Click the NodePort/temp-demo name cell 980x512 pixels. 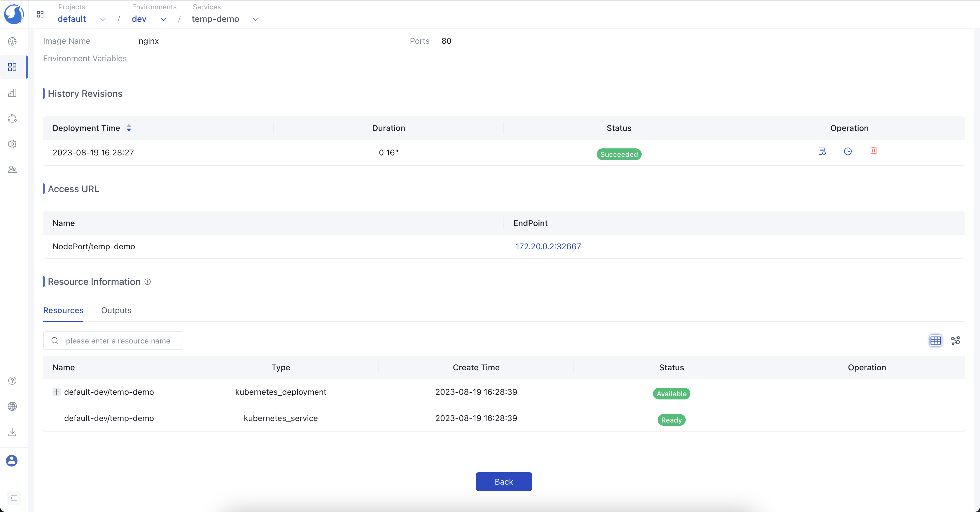tap(94, 246)
